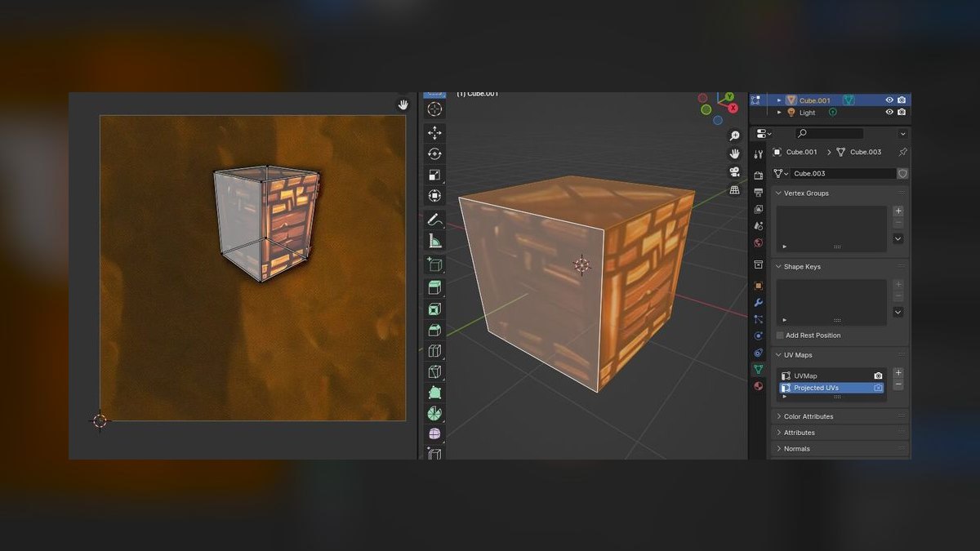
Task: Expand the Attributes panel
Action: pos(778,433)
